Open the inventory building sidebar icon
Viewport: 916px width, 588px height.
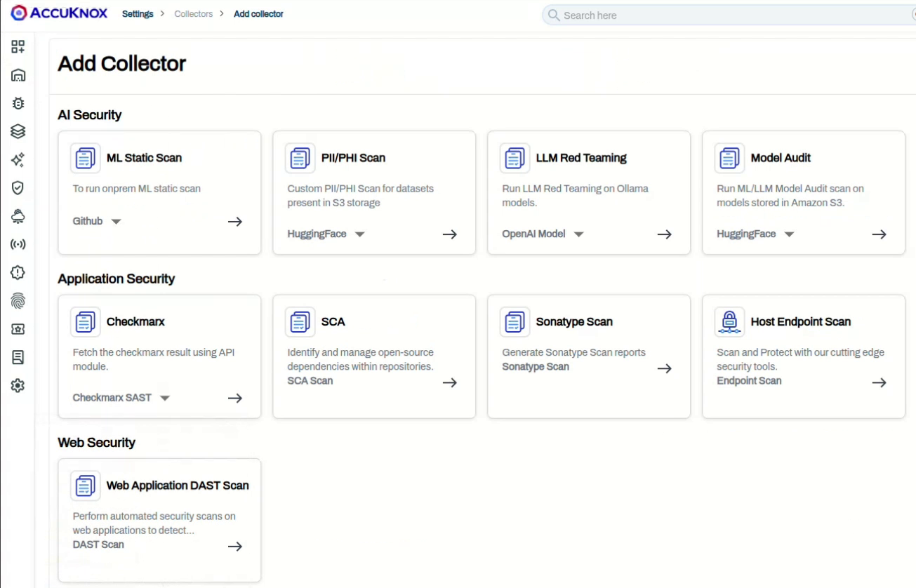point(18,75)
